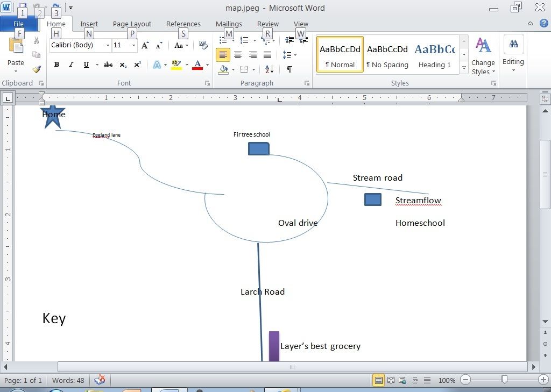Toggle Bold formatting

pos(56,65)
